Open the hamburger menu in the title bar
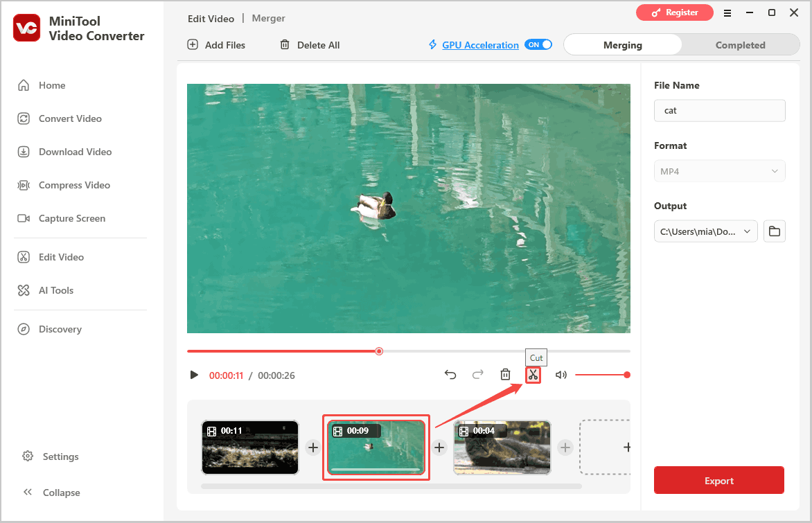 (x=727, y=13)
